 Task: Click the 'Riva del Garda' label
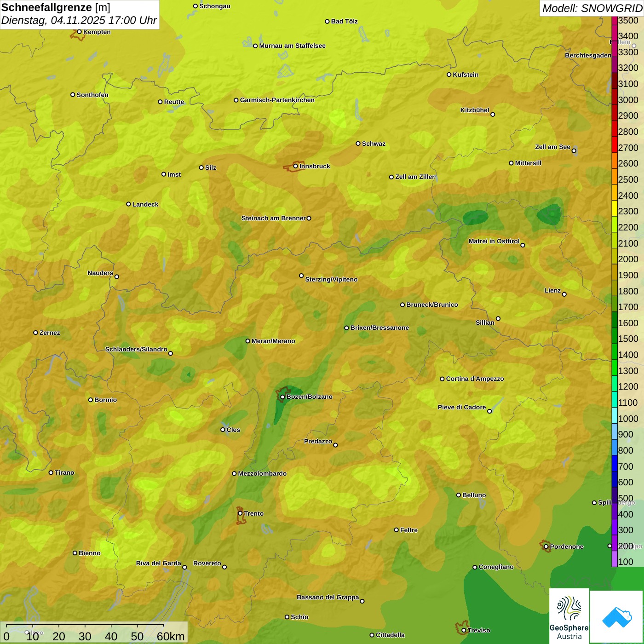(x=159, y=563)
